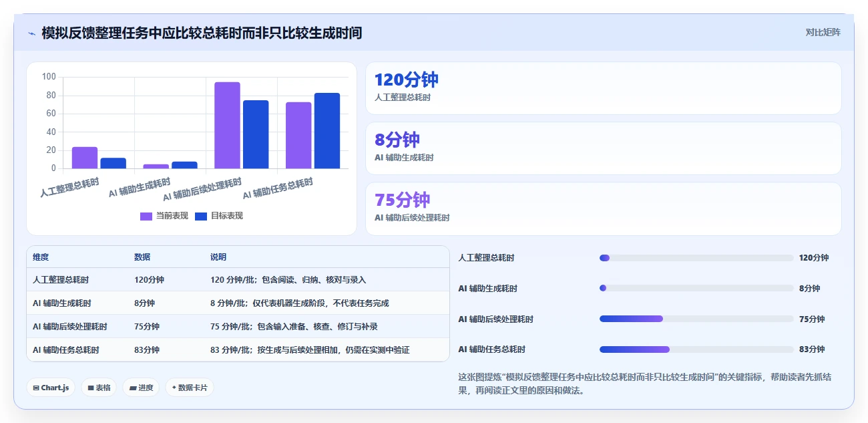
Task: Click table value 83分钟
Action: [147, 350]
